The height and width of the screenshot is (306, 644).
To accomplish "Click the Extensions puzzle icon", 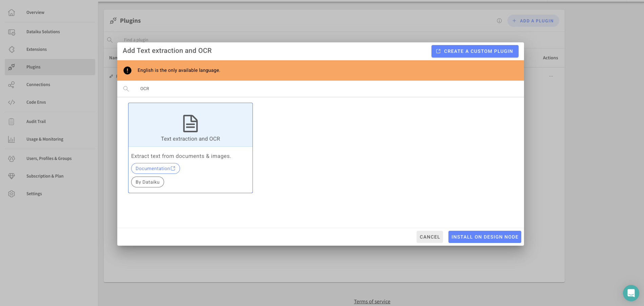I will pos(12,49).
